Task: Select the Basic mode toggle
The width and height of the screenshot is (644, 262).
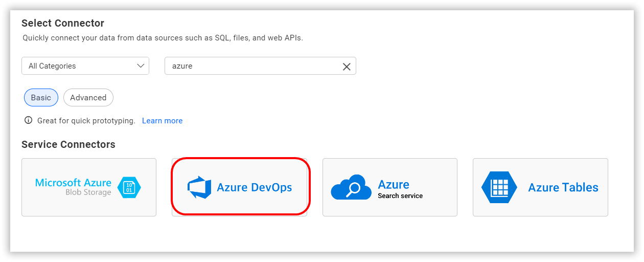Action: coord(41,98)
